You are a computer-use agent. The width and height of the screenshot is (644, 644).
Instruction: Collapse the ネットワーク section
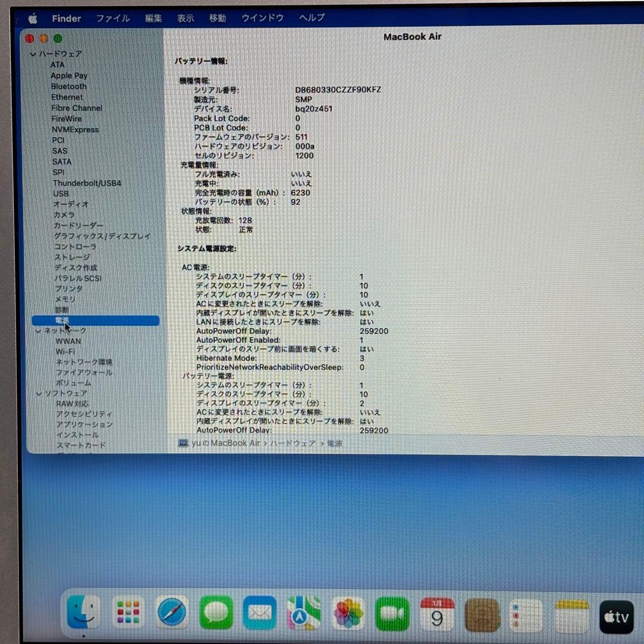[38, 330]
